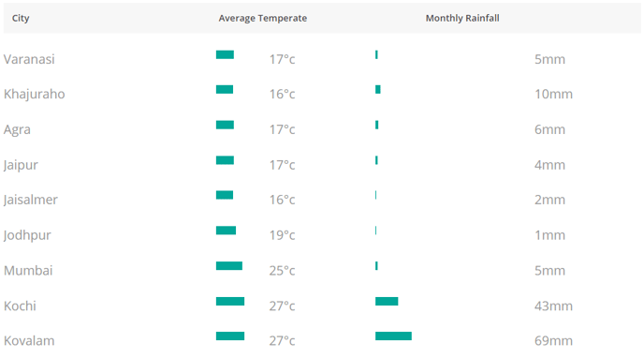Click the Agra city name
Viewport: 644px width, 358px height.
click(17, 130)
